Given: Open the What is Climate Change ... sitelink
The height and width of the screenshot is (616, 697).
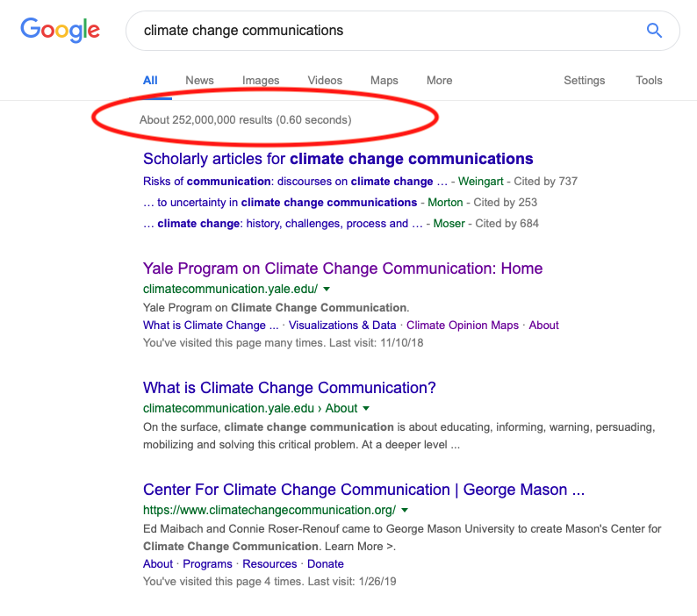Looking at the screenshot, I should [x=211, y=326].
